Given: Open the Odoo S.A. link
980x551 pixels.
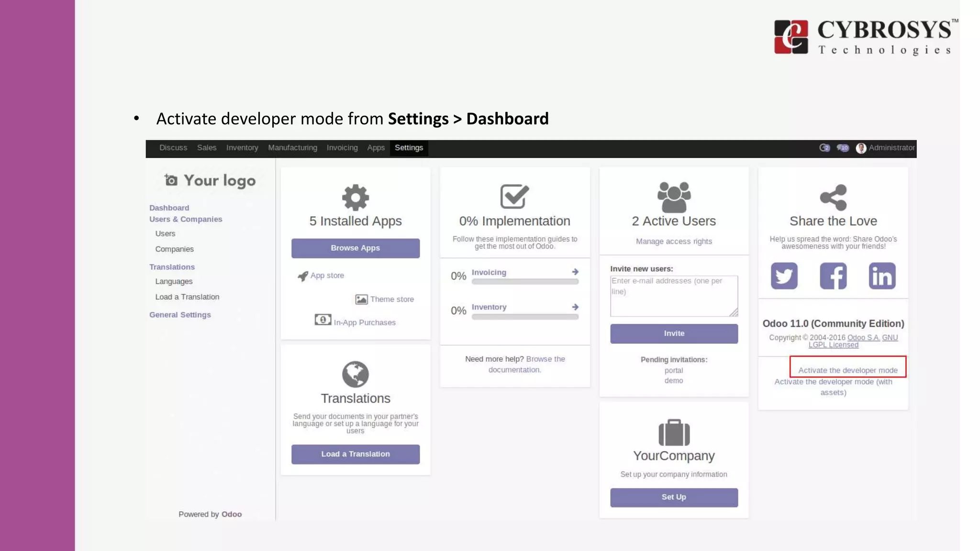Looking at the screenshot, I should point(863,338).
